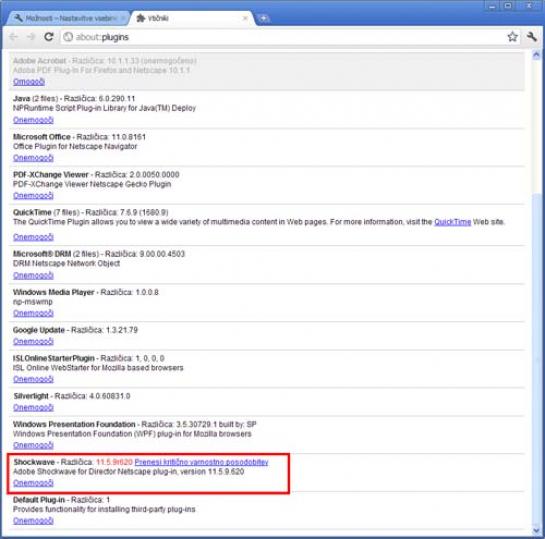
Task: Disable the QuickTime plugin
Action: (x=33, y=237)
